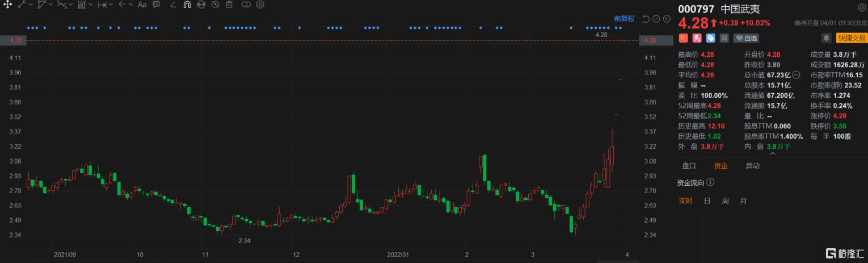This screenshot has width=868, height=263.
Task: Click the +10.03% change percentage
Action: coord(756,23)
